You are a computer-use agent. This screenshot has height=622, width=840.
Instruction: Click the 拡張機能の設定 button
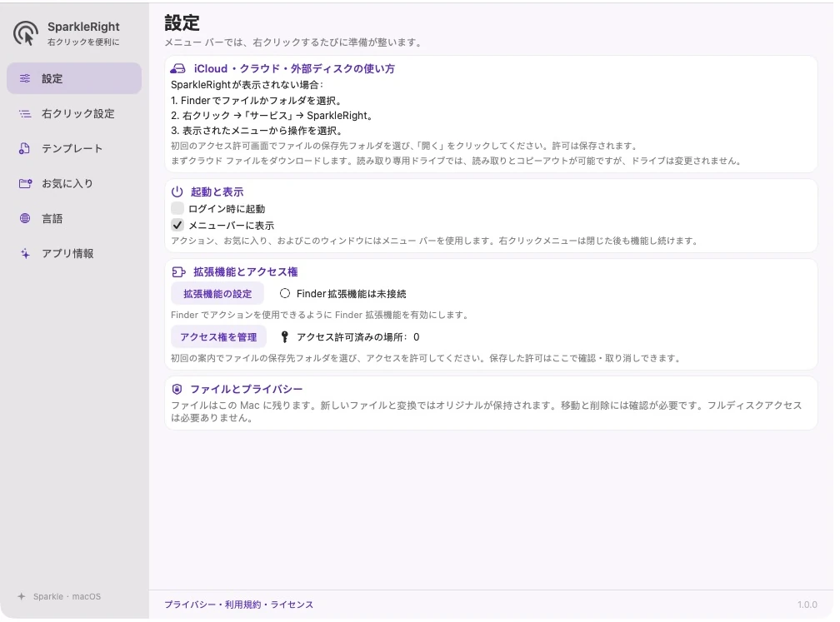[x=217, y=293]
